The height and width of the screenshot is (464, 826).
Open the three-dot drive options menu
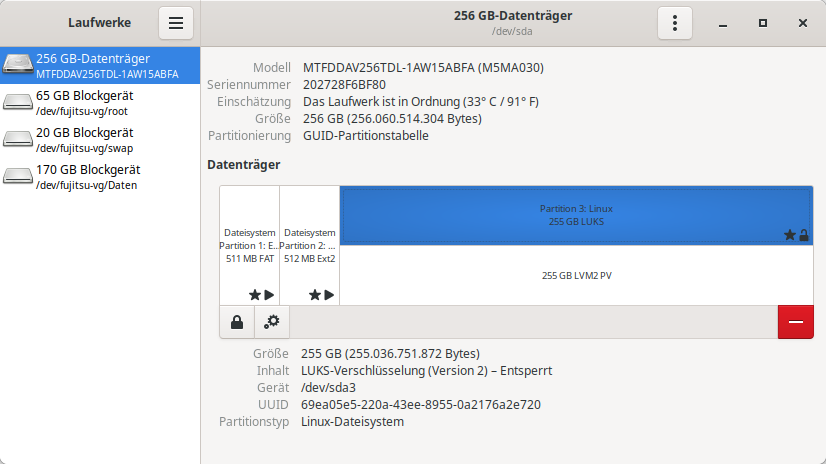[x=675, y=23]
